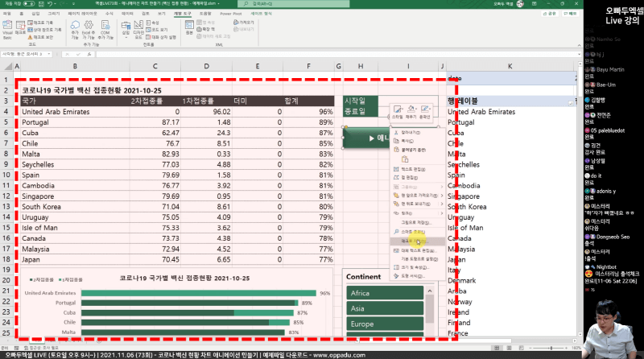Open shape Outline (윤곽선) dropdown

point(424,112)
